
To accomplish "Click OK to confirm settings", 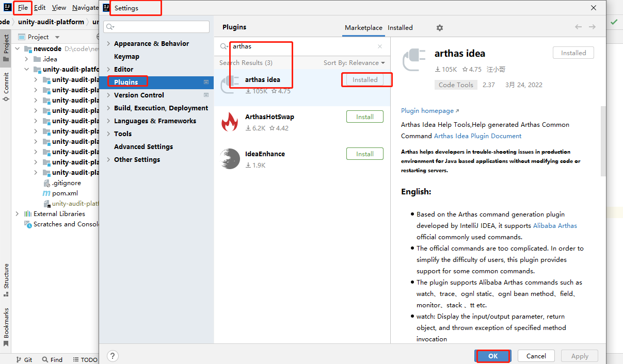I will [493, 356].
